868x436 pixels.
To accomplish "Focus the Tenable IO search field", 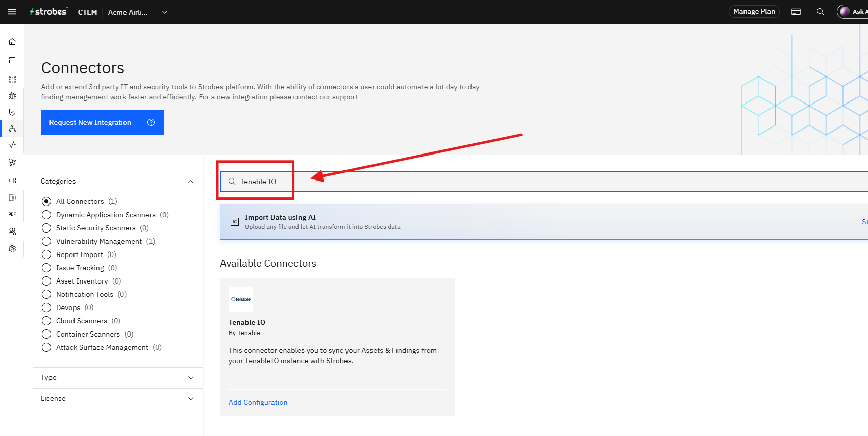I will 543,182.
